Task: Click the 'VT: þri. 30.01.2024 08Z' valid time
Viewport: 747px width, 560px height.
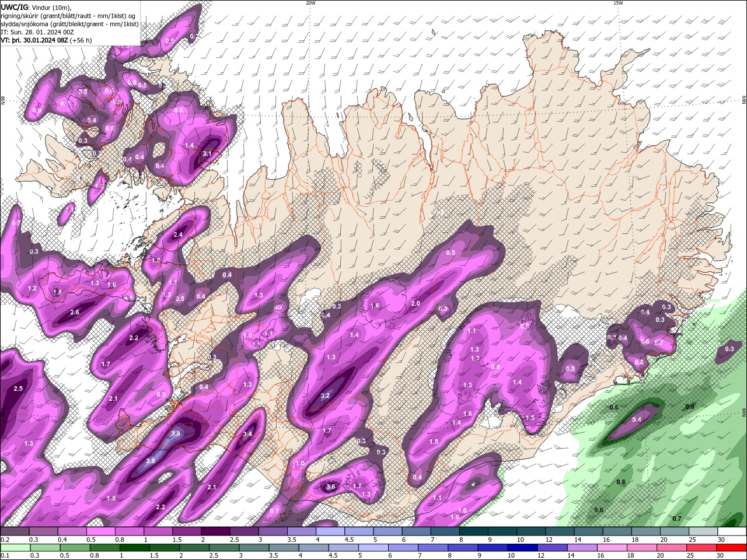Action: (34, 40)
